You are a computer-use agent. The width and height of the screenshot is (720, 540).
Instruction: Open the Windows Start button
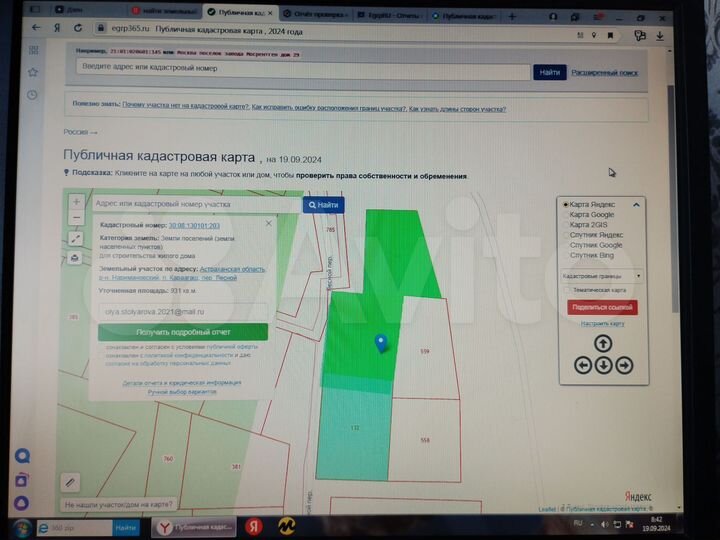(x=20, y=528)
